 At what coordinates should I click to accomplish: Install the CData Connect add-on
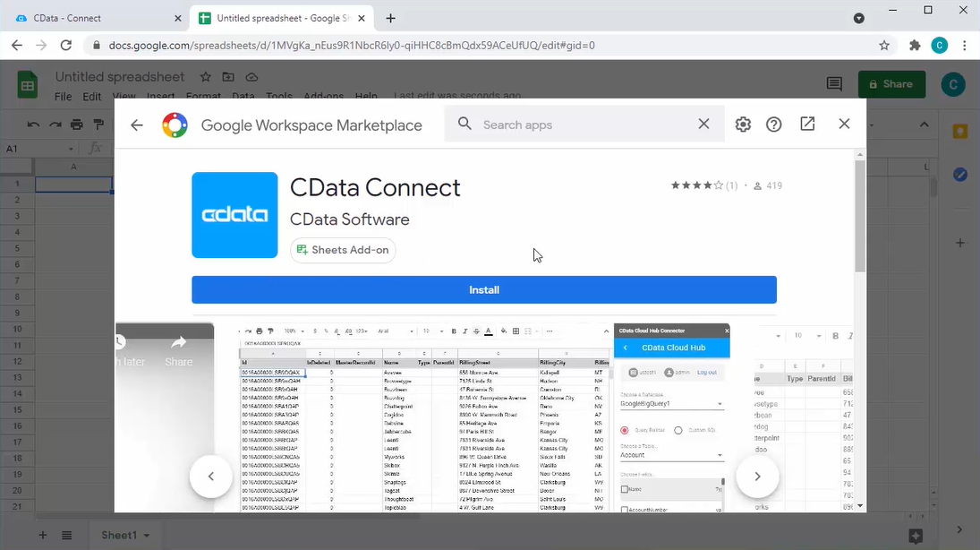pyautogui.click(x=483, y=289)
